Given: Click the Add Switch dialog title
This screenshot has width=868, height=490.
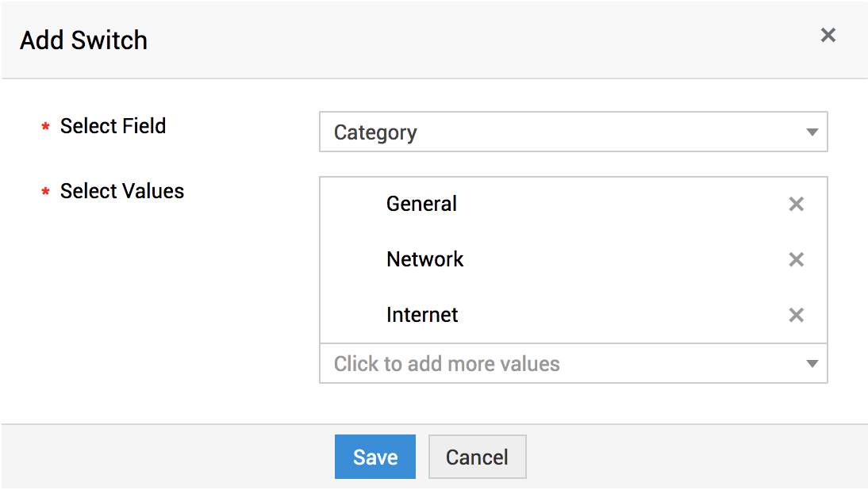Looking at the screenshot, I should click(83, 40).
